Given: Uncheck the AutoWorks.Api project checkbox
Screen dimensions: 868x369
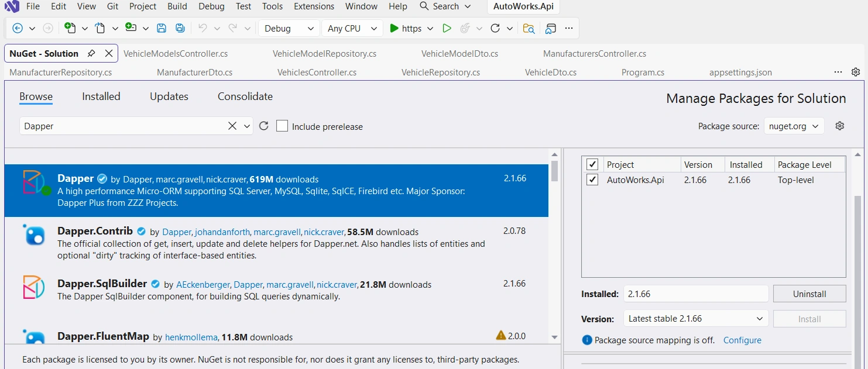Looking at the screenshot, I should click(x=592, y=180).
